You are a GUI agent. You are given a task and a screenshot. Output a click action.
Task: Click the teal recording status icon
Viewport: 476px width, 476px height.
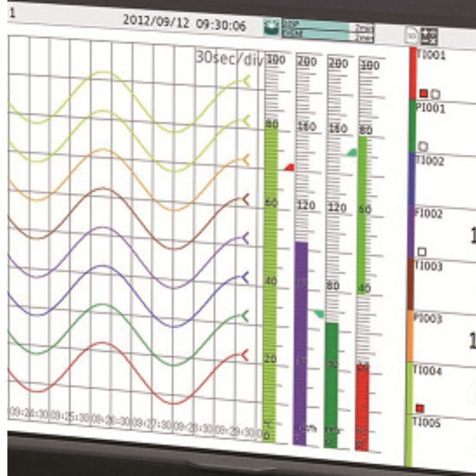pyautogui.click(x=272, y=27)
